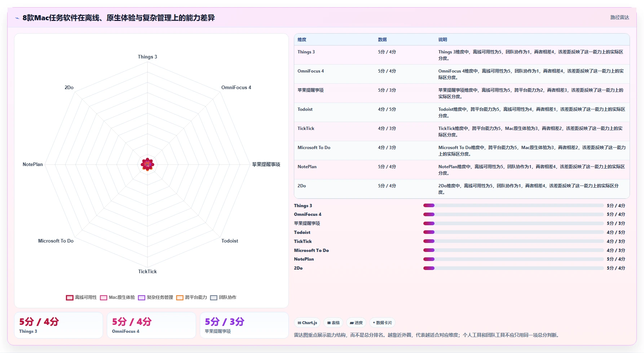Click the Microsoft To Do radar axis label
The height and width of the screenshot is (353, 644).
pyautogui.click(x=56, y=241)
